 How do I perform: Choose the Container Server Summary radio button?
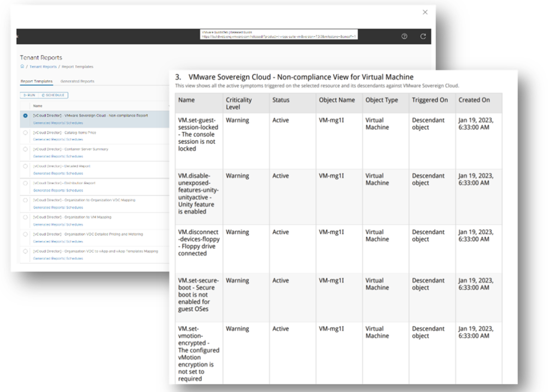25,149
